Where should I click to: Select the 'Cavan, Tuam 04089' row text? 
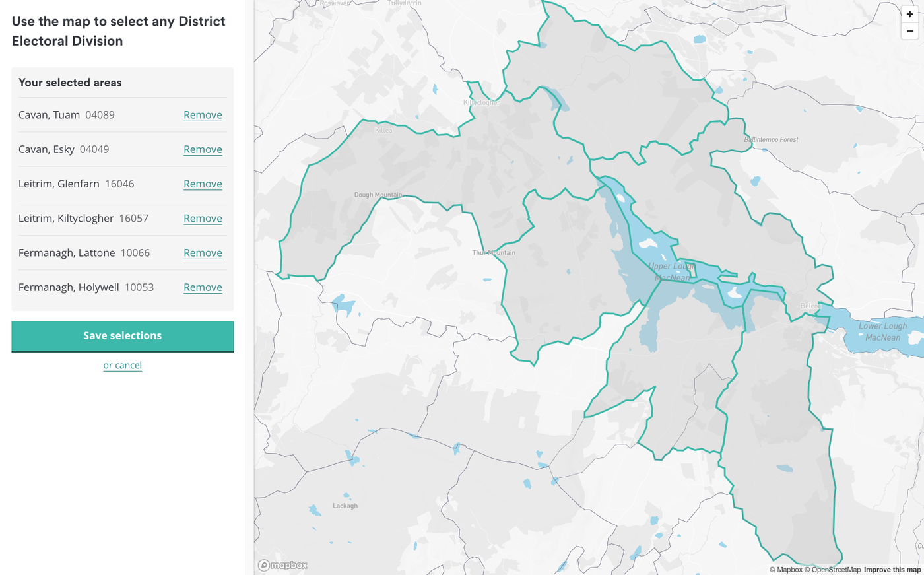click(x=67, y=115)
